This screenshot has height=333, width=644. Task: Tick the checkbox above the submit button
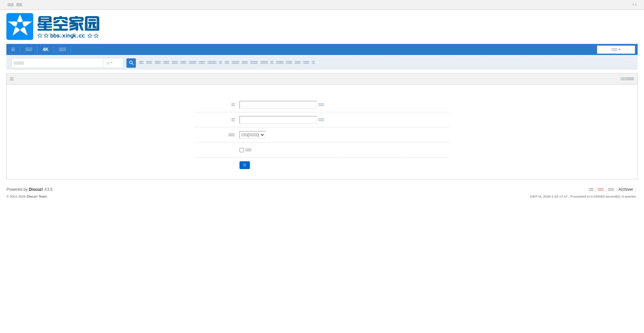tap(241, 150)
